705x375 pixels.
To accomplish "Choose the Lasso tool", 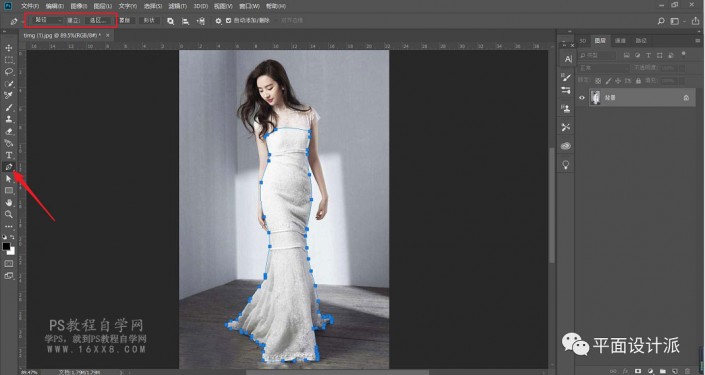I will click(9, 71).
